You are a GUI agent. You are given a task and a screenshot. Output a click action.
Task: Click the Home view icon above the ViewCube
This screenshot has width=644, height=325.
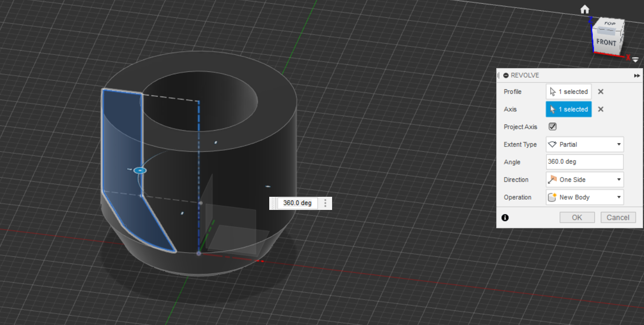tap(584, 9)
